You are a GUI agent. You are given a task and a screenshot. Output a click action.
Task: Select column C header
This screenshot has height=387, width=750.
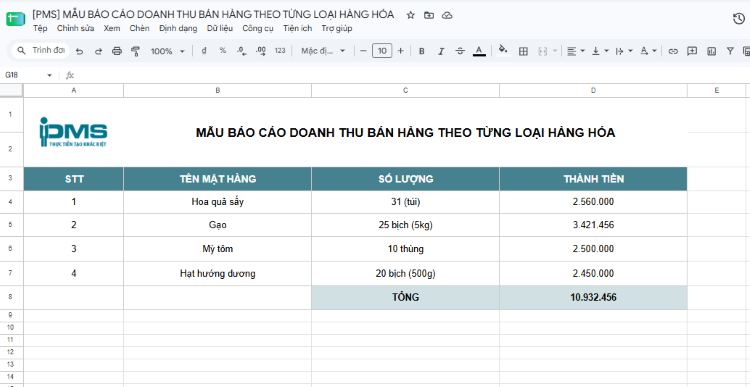[406, 90]
